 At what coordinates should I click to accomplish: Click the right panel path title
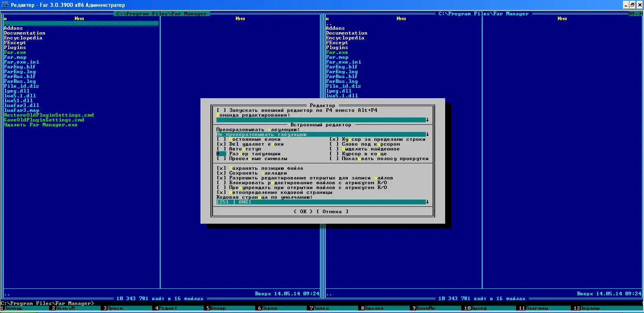[x=483, y=14]
